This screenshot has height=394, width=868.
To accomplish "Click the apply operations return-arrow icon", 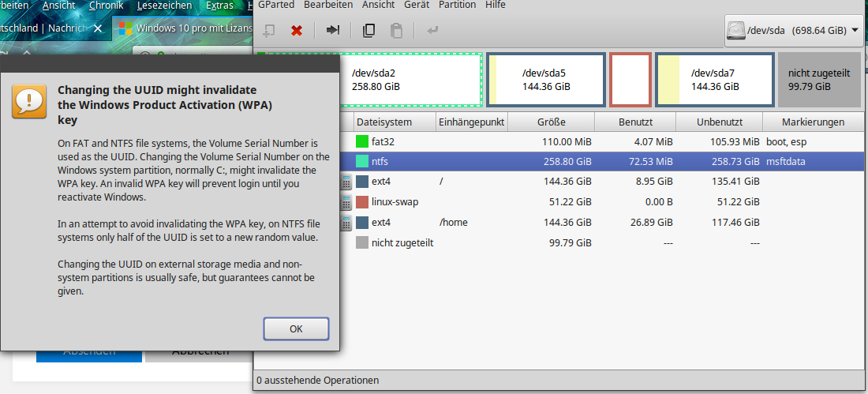I will (x=432, y=31).
